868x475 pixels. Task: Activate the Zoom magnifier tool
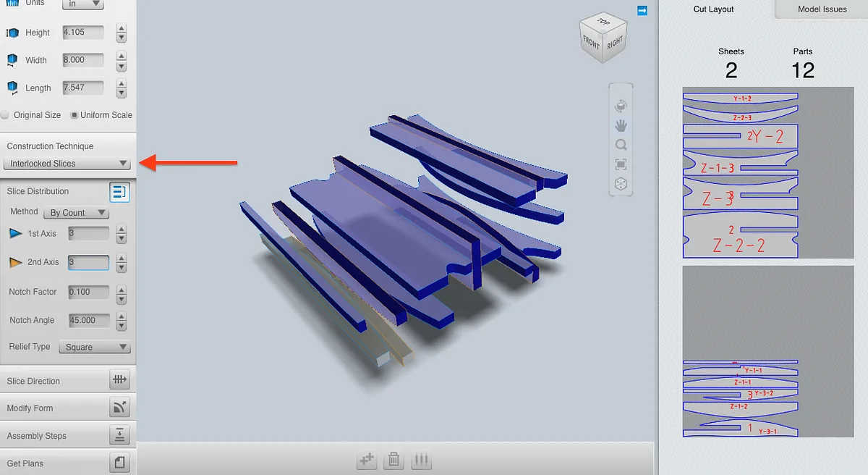pos(621,145)
